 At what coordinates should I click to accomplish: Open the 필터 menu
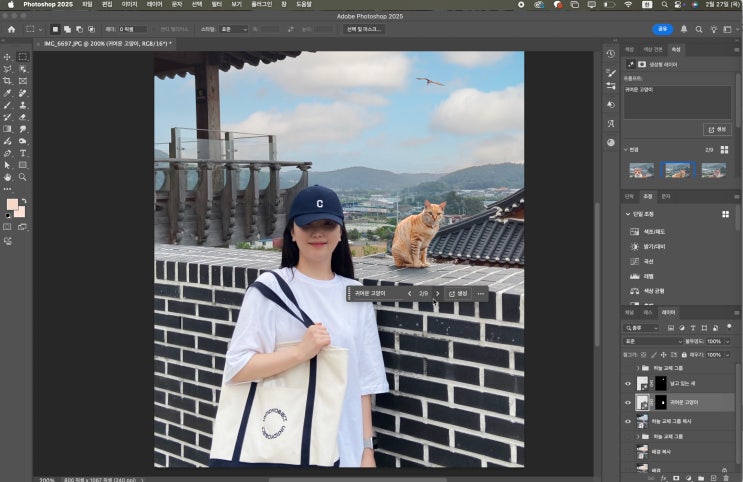(x=217, y=4)
